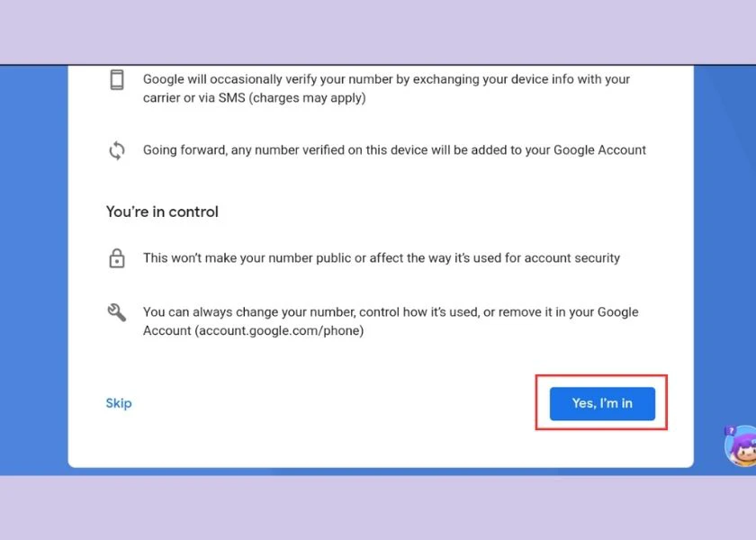756x540 pixels.
Task: Click the 'You can always change your number' text
Action: point(391,321)
